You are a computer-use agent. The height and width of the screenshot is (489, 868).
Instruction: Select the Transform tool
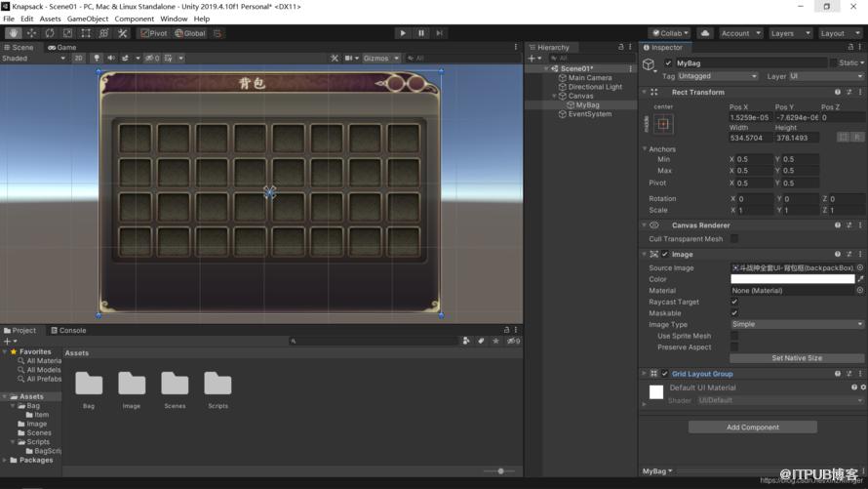click(104, 33)
